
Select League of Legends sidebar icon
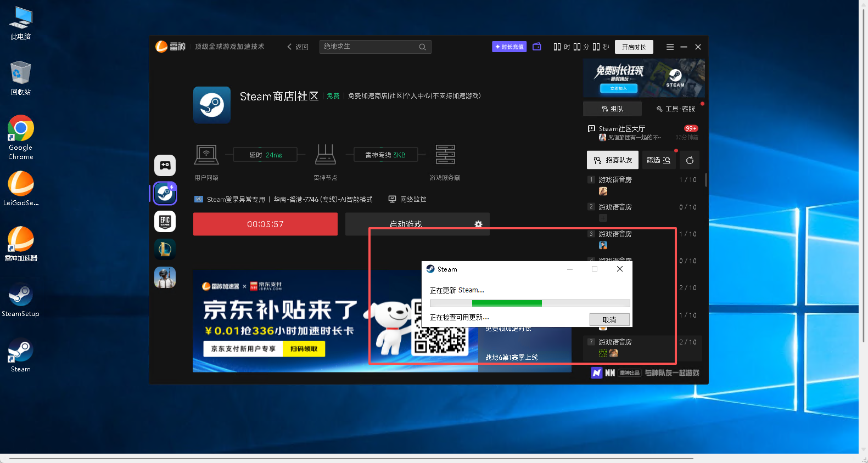[165, 249]
